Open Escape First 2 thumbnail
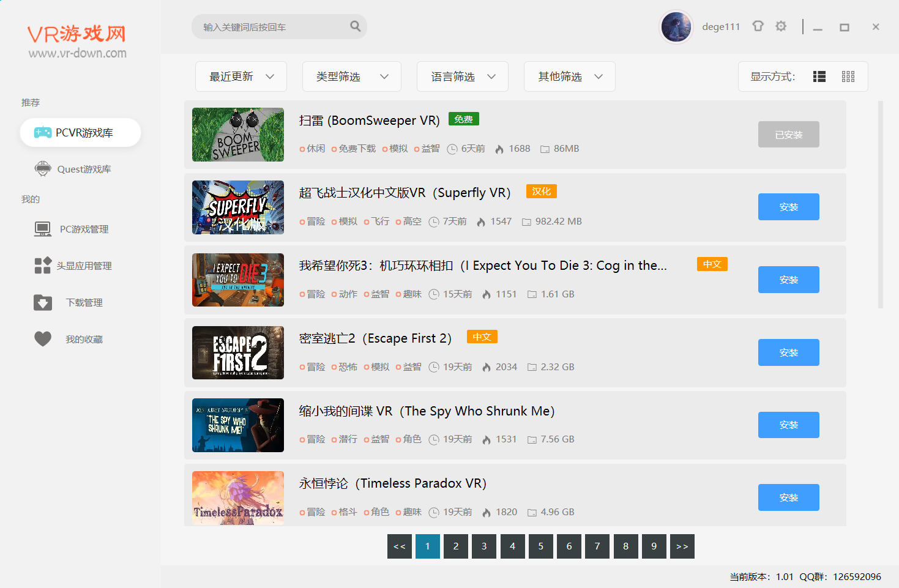899x588 pixels. pos(238,352)
